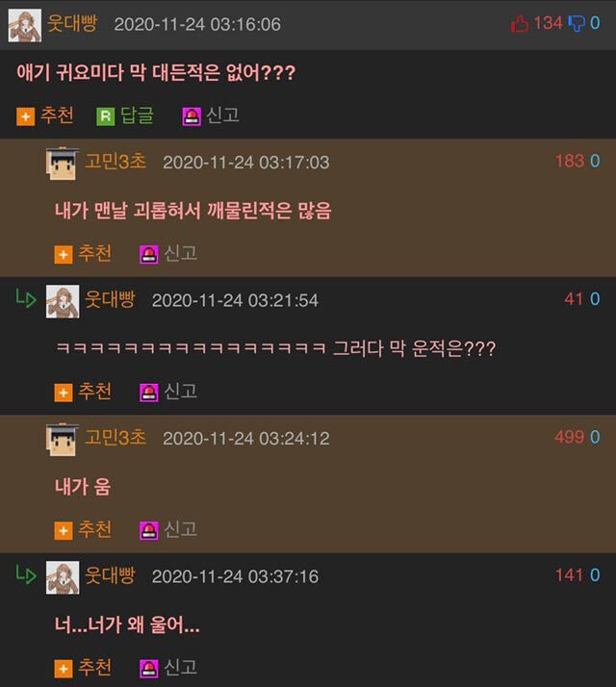Screen dimensions: 616x687
Task: Open username 웃대빵 on the first comment
Action: coord(72,23)
